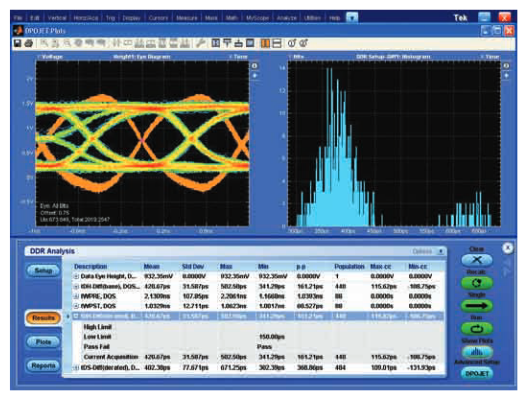Open the File menu
528x397 pixels.
pos(18,18)
